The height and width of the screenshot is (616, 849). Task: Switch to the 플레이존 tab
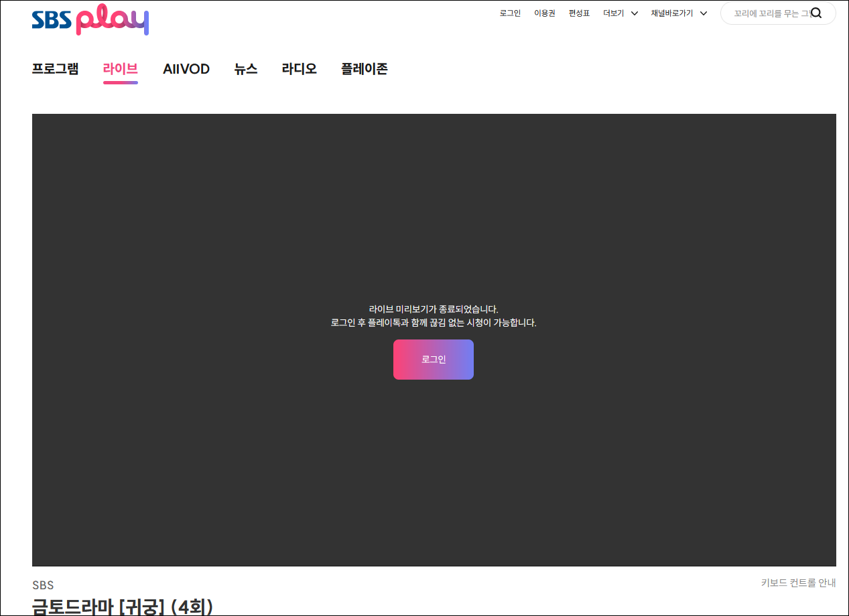(x=365, y=69)
